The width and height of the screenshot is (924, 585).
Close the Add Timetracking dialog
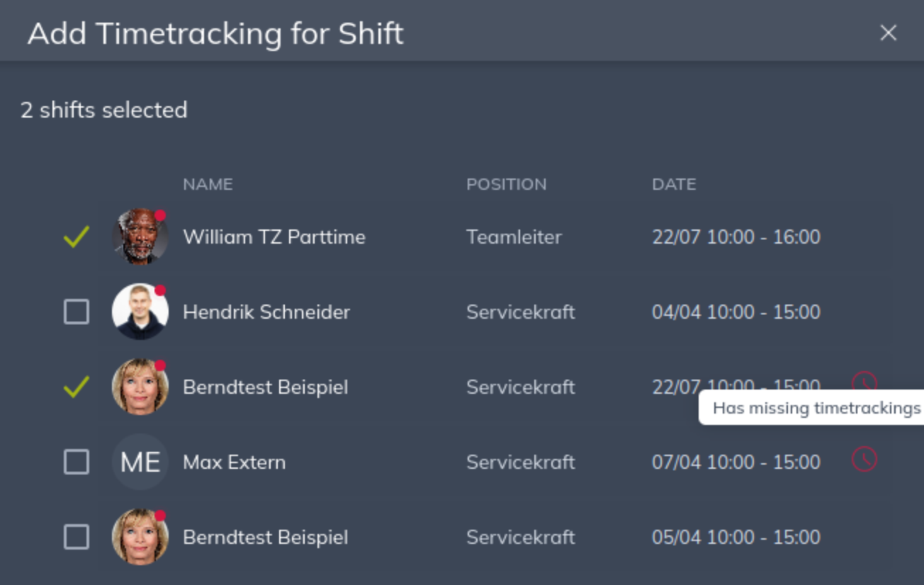point(888,33)
